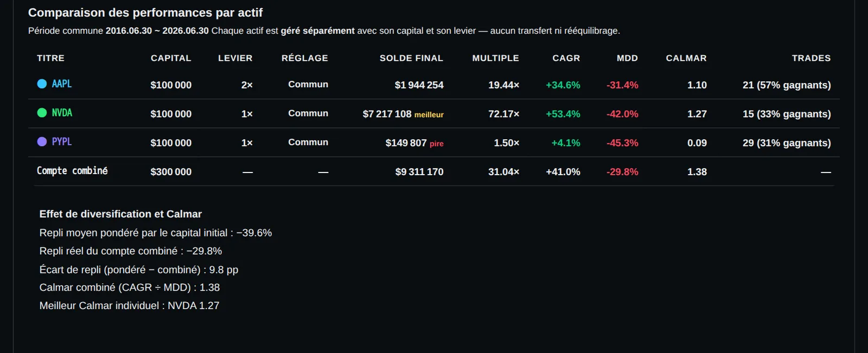Click combined CAGR +41.0%
Screen dimensions: 868x353
(x=563, y=172)
